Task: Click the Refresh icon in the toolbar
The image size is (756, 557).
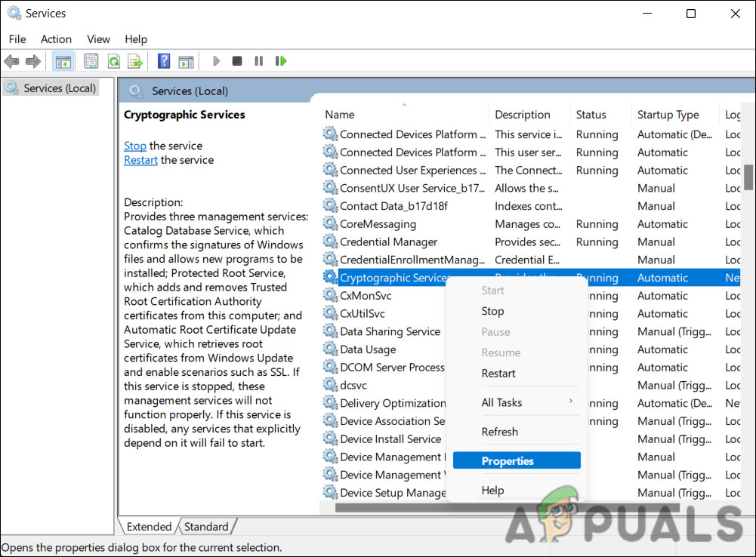Action: [x=113, y=60]
